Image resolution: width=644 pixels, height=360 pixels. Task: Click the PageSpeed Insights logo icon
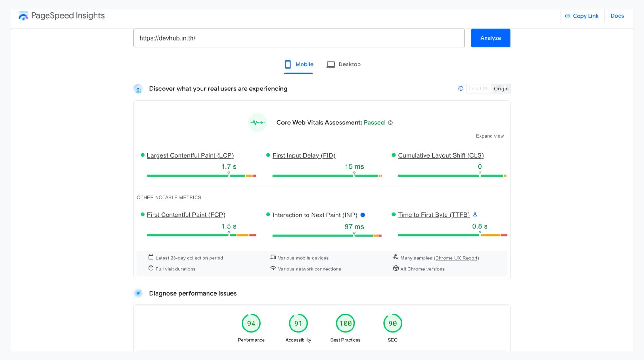(x=23, y=16)
